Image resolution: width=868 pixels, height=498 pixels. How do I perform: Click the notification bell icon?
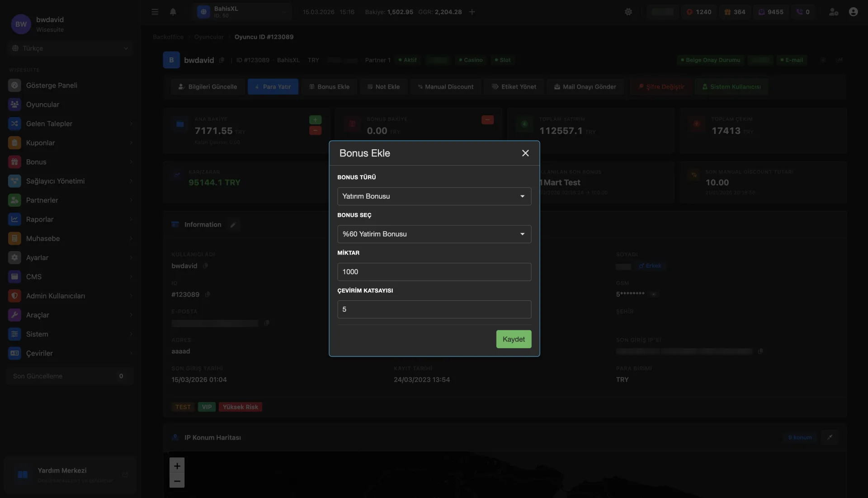point(173,12)
